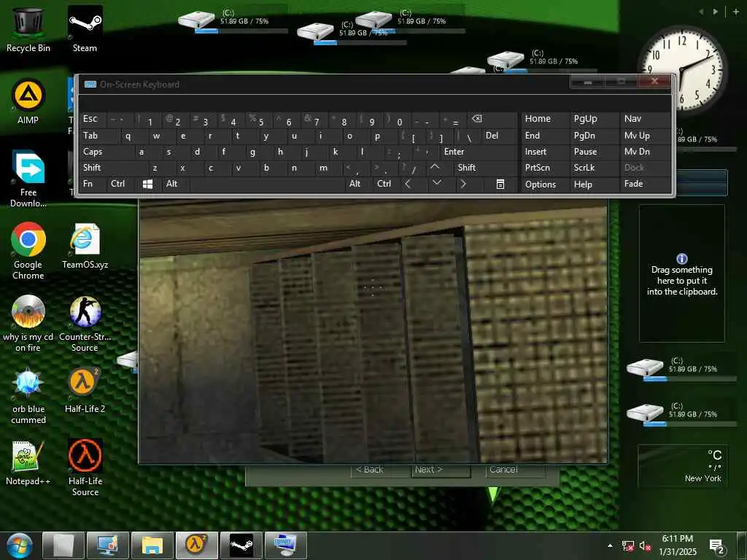
Task: Click the Tab key
Action: click(x=99, y=136)
